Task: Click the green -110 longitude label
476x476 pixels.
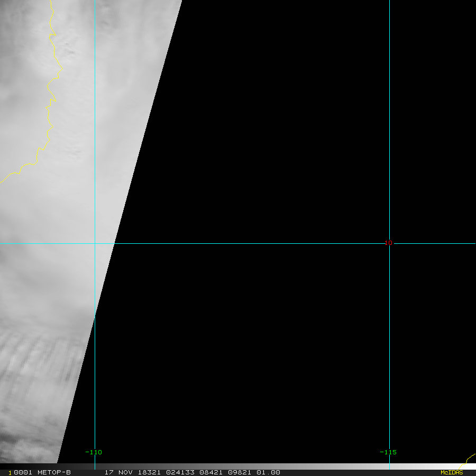Action: point(94,452)
